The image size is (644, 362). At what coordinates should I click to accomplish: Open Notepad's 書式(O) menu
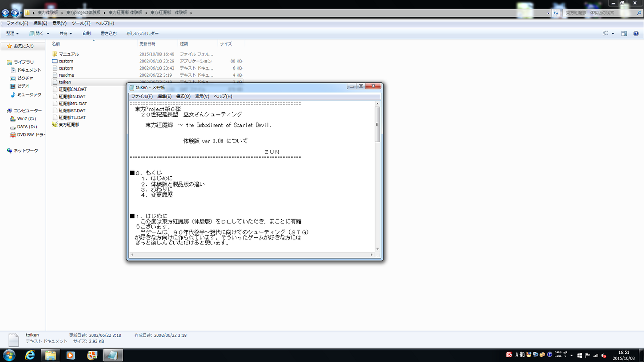pos(183,96)
